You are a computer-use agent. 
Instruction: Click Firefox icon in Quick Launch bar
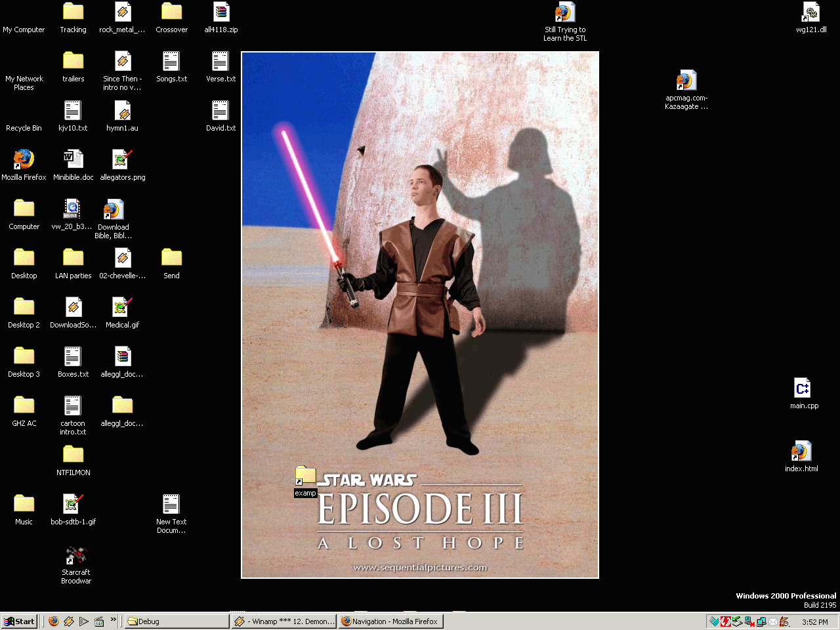coord(54,621)
